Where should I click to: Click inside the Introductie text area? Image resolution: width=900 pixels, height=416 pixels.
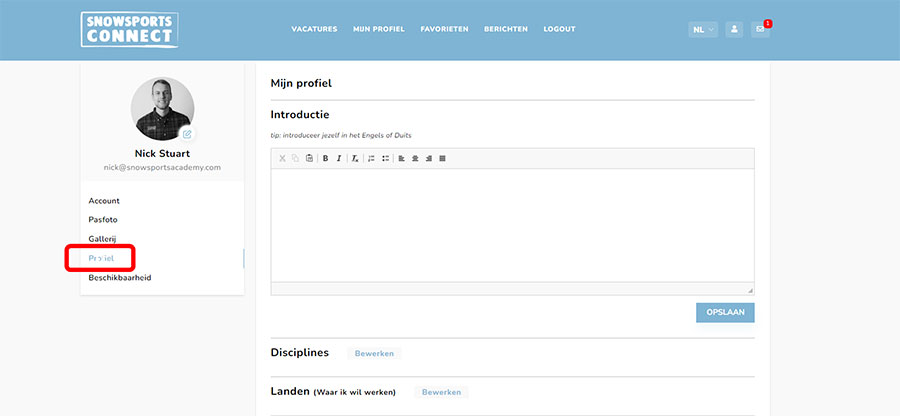[x=512, y=225]
